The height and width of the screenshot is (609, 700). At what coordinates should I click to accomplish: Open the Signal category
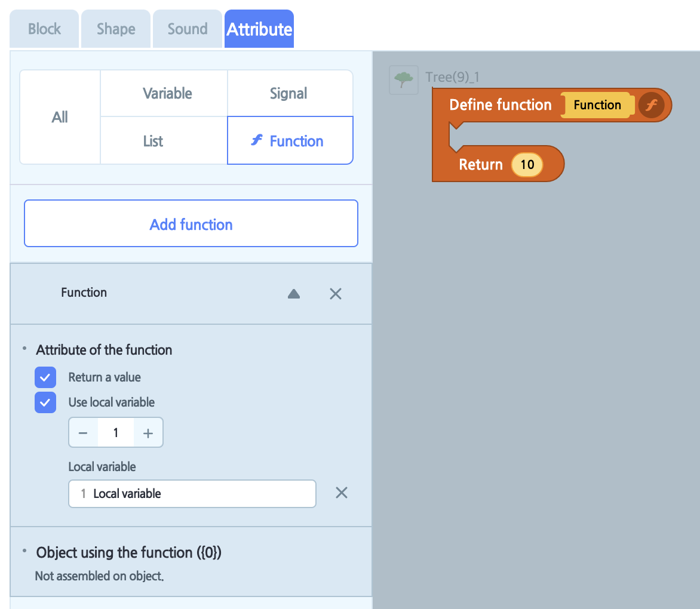click(288, 93)
